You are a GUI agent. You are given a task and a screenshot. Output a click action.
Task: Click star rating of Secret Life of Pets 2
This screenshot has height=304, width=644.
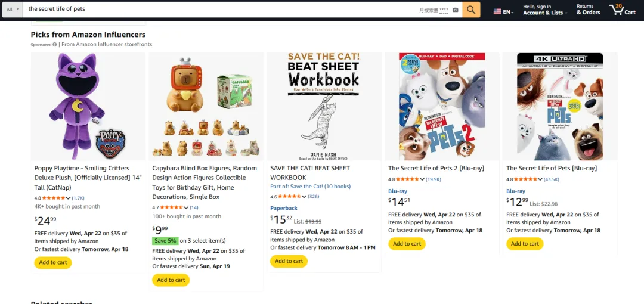coord(407,179)
